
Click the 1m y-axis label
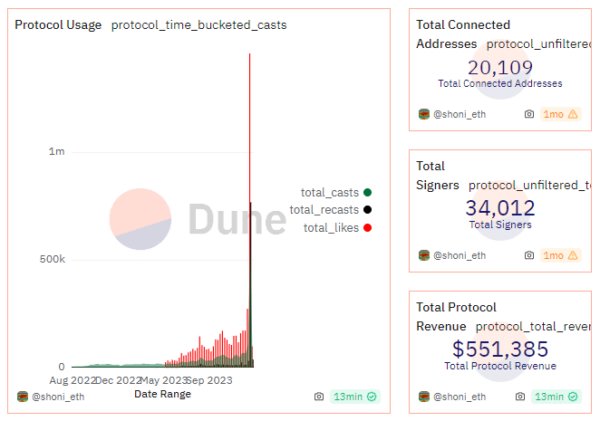point(57,152)
